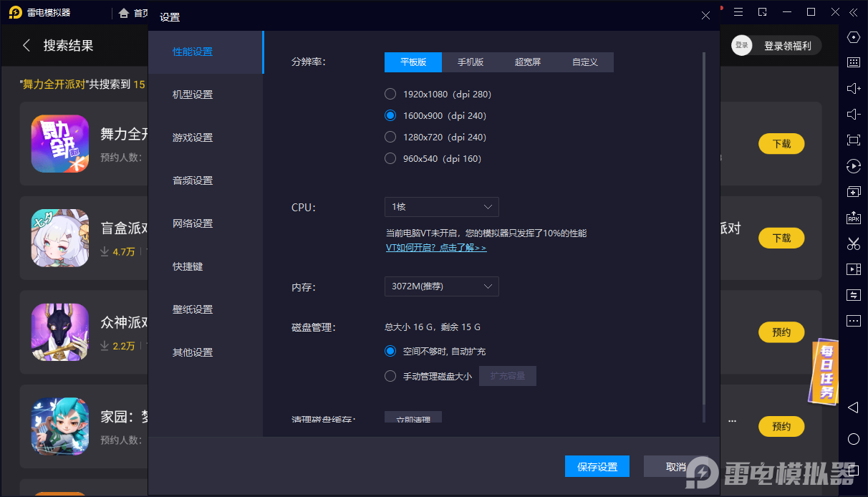
Task: Select the 手机版 resolution preset tab
Action: (x=471, y=62)
